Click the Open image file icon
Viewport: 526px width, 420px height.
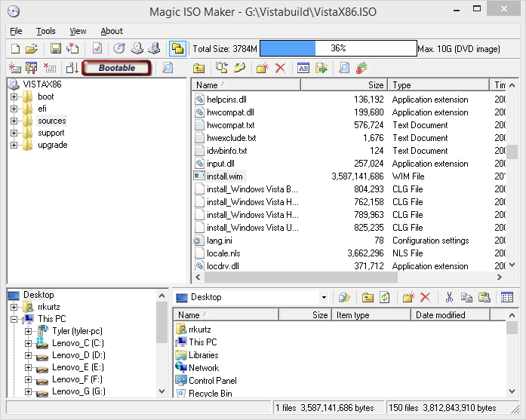pos(32,48)
